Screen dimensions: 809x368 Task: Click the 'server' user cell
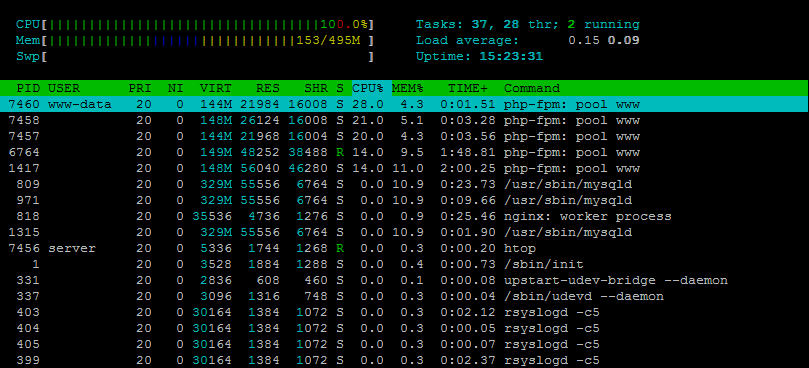[x=72, y=248]
